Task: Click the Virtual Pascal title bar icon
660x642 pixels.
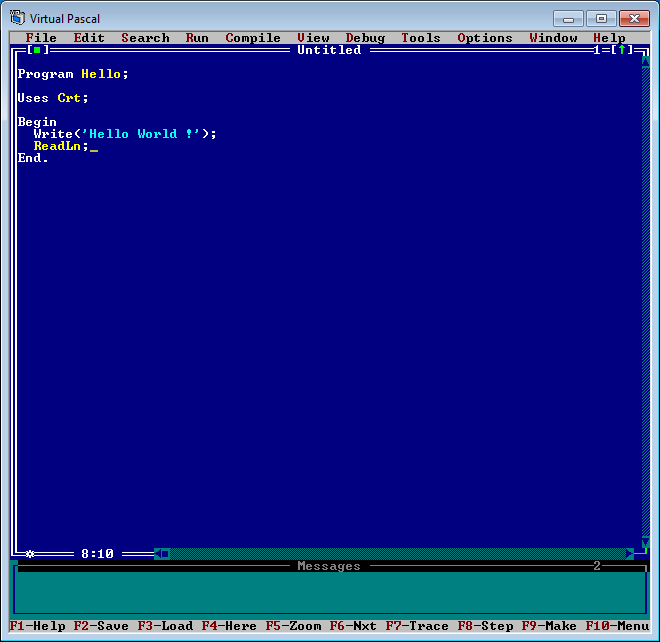Action: coord(17,18)
